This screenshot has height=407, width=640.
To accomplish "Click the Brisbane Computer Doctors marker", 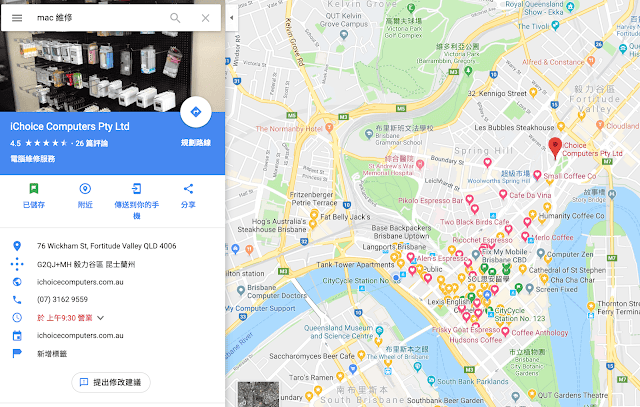I will [x=241, y=290].
